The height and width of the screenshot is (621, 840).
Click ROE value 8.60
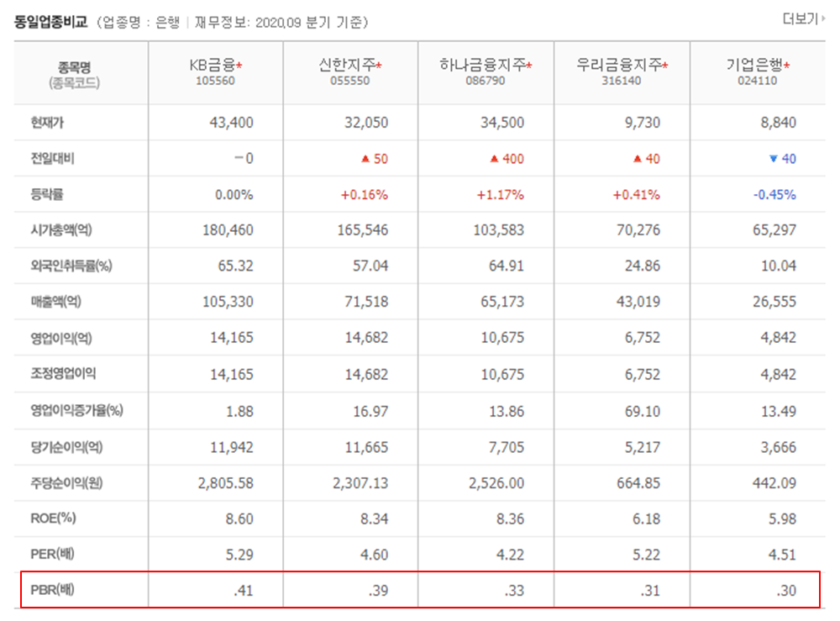tap(239, 518)
